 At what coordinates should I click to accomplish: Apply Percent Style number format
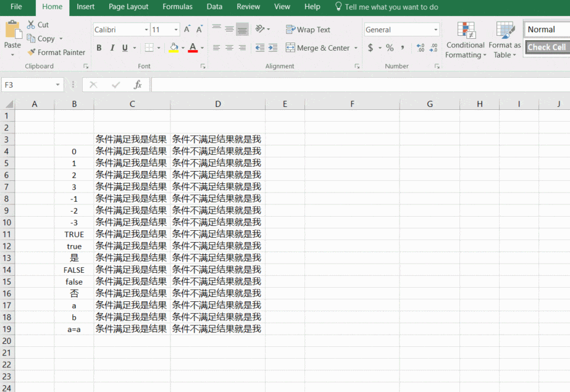click(390, 48)
